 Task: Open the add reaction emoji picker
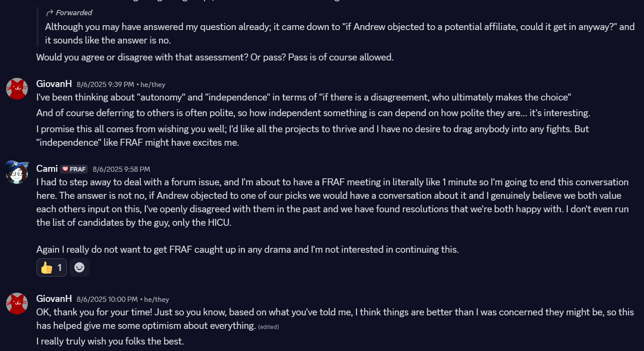coord(80,267)
